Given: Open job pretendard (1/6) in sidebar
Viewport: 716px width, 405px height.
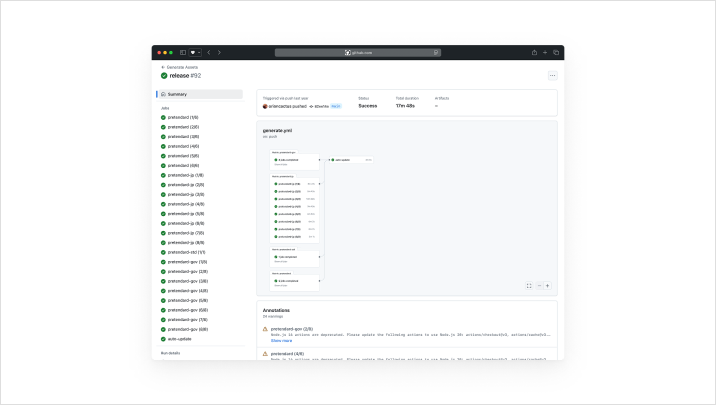Looking at the screenshot, I should tap(179, 117).
